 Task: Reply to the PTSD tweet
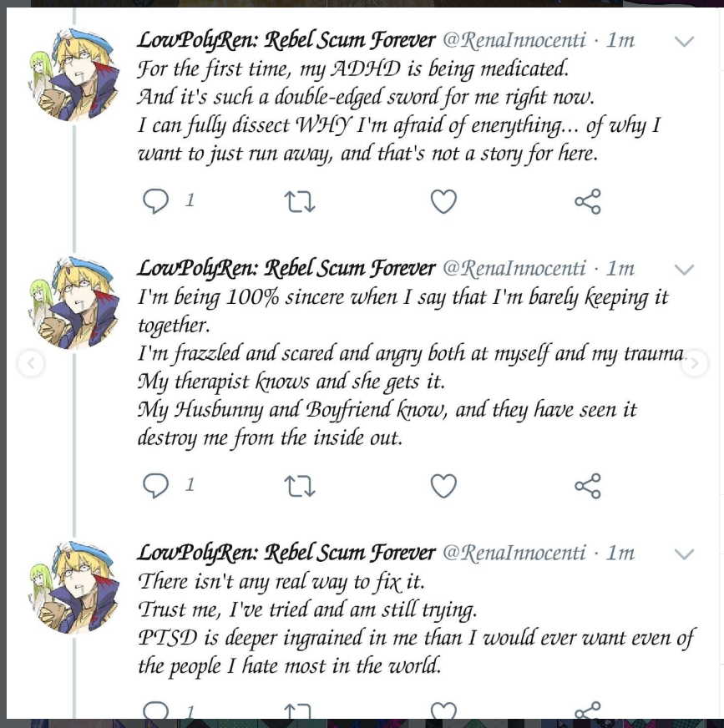pyautogui.click(x=156, y=711)
